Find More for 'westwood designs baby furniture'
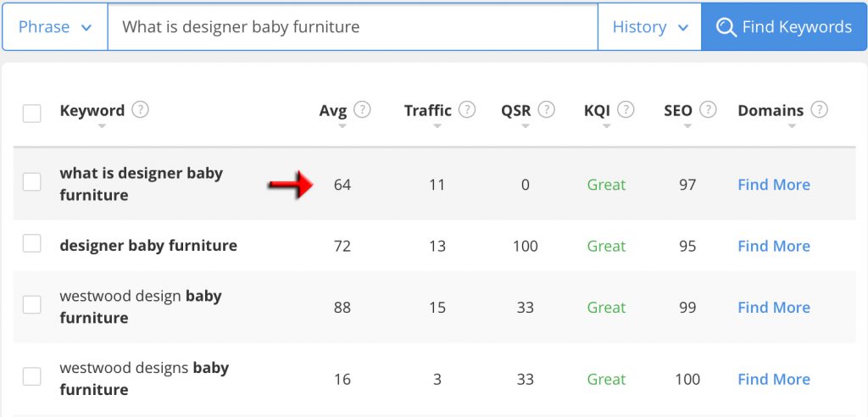Viewport: 868px width, 417px height. coord(774,380)
